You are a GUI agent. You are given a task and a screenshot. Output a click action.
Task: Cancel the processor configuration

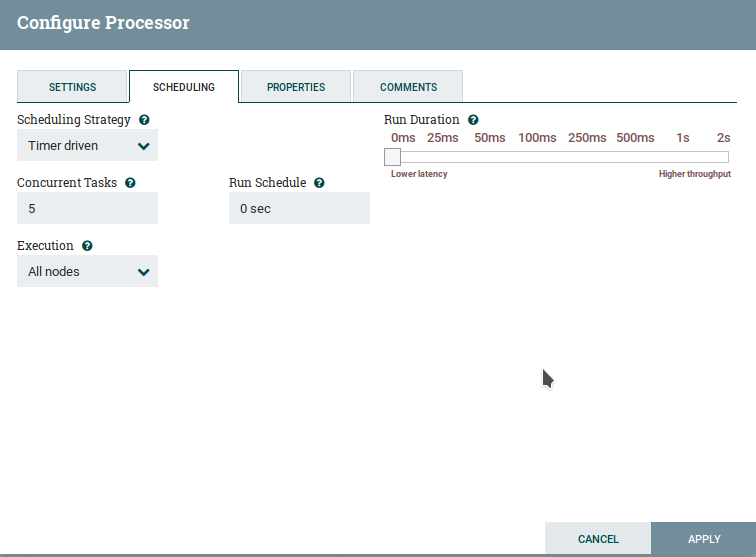pyautogui.click(x=598, y=538)
